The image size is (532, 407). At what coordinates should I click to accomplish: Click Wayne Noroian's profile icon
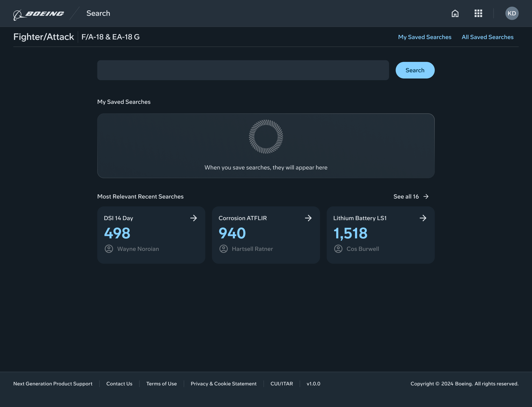(x=109, y=249)
